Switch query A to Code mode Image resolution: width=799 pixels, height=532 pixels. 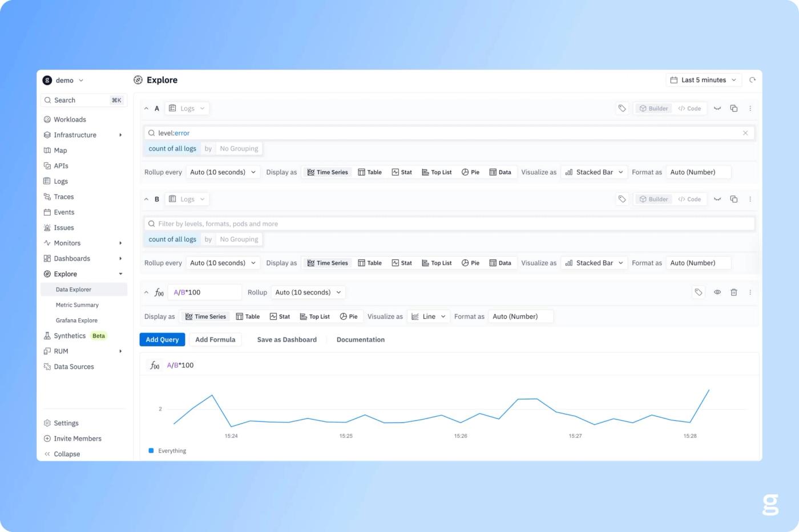(x=689, y=108)
